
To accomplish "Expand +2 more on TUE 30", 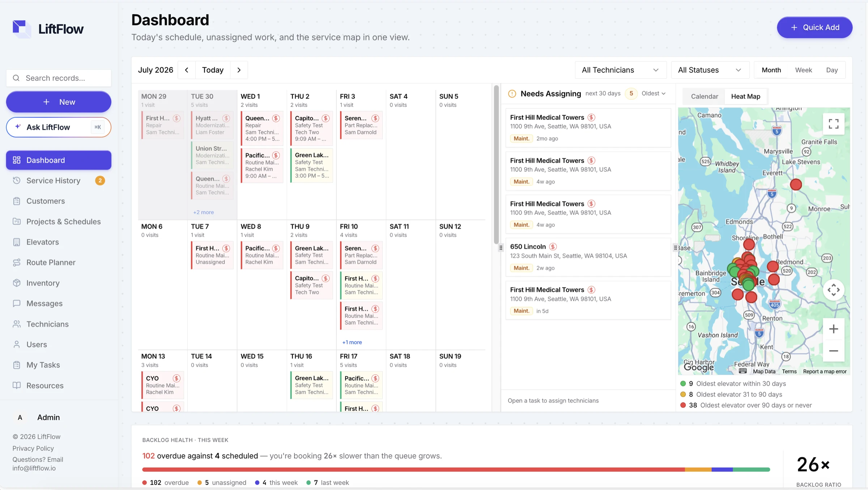I will pyautogui.click(x=203, y=212).
